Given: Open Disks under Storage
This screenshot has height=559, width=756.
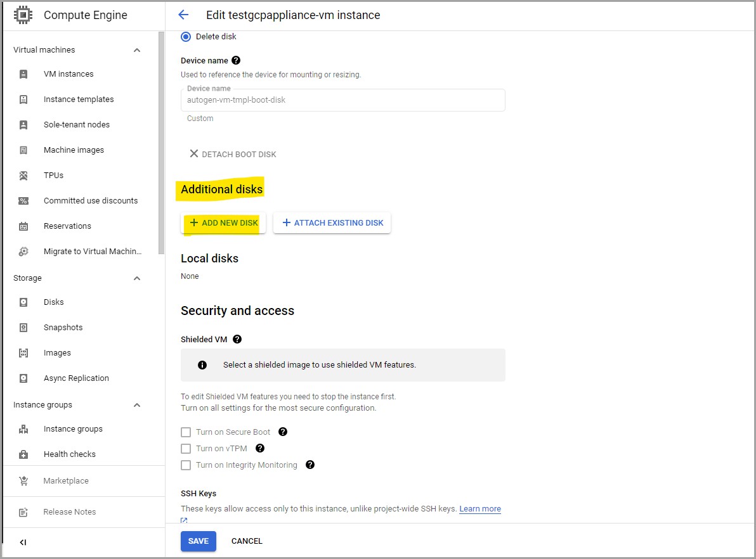Looking at the screenshot, I should 53,302.
